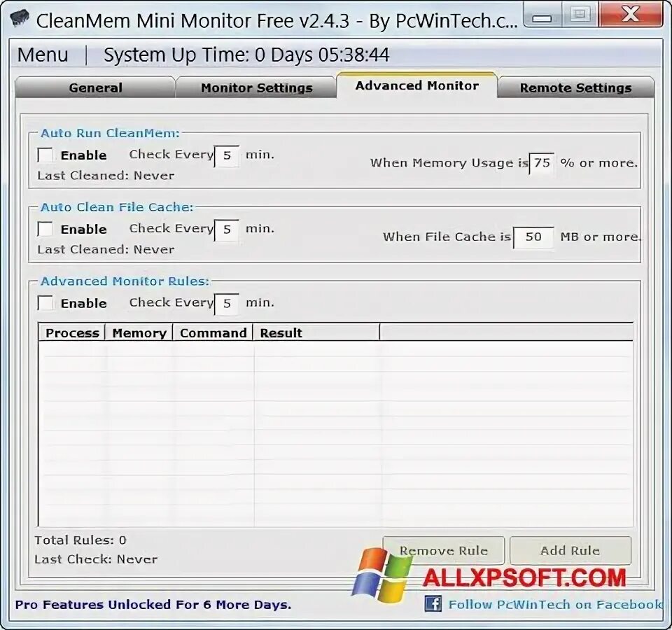Click Check Every field under Auto Run CleanMem
The height and width of the screenshot is (630, 672).
(227, 155)
